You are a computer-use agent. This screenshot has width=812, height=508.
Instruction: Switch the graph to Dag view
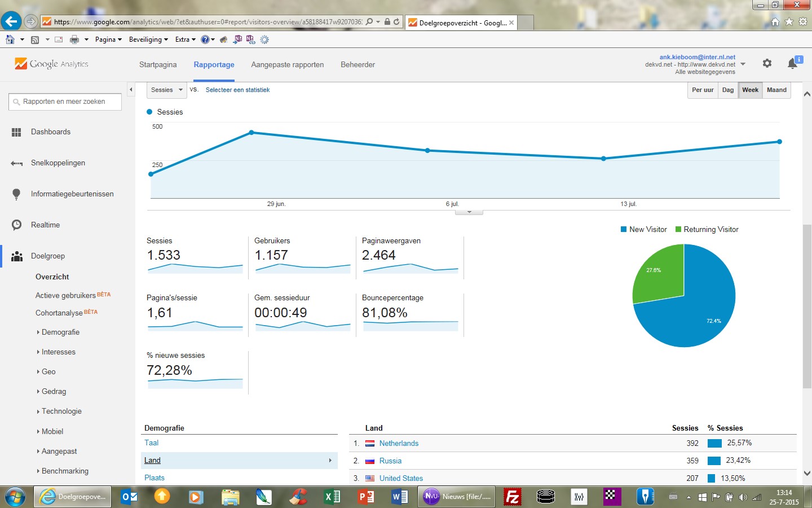tap(728, 90)
